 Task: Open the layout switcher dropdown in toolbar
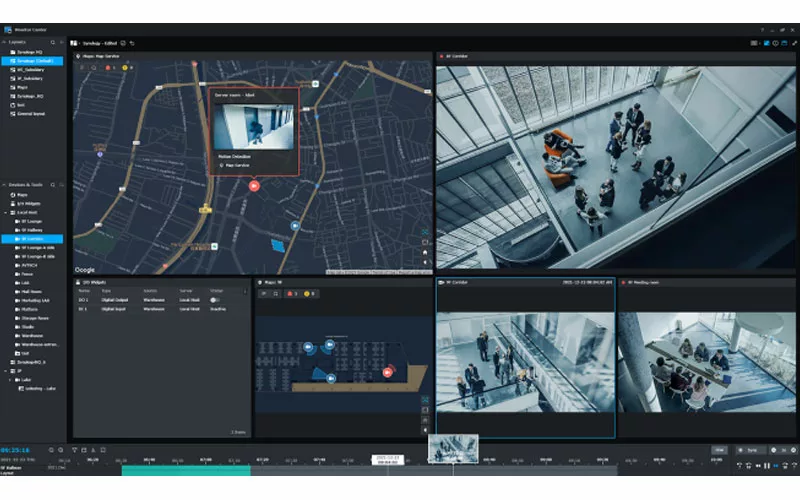75,43
